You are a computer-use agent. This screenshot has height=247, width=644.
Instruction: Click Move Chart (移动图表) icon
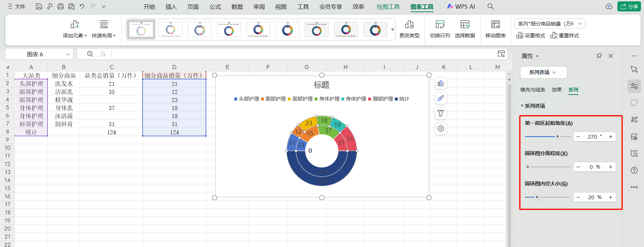495,25
